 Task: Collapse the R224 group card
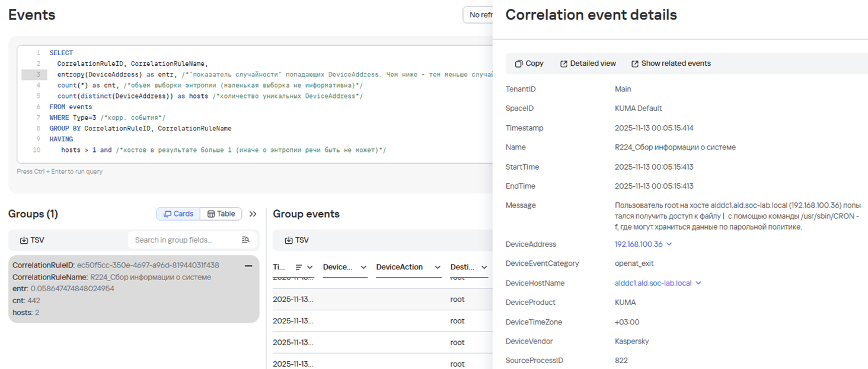(x=248, y=266)
